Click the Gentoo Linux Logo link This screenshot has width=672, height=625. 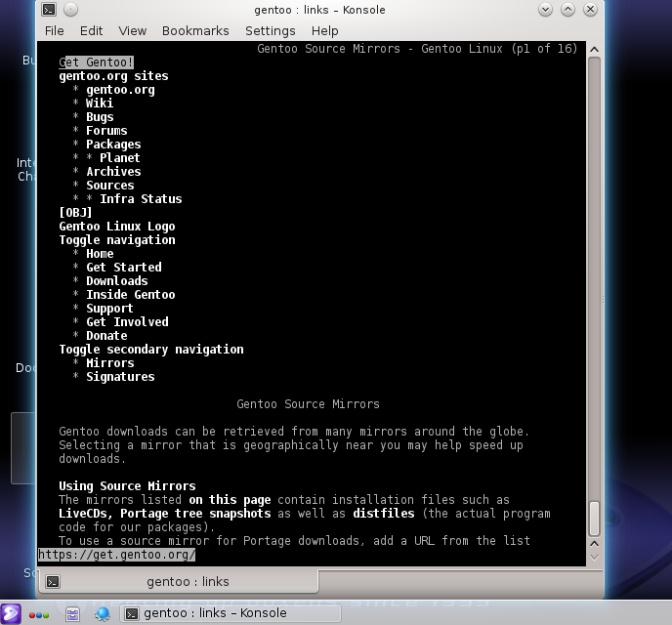click(x=117, y=227)
